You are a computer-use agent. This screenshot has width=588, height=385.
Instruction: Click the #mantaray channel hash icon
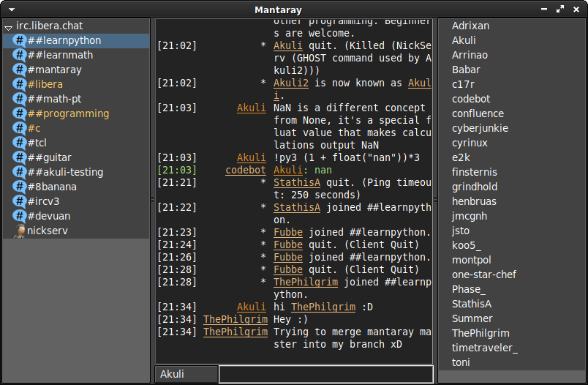[20, 70]
